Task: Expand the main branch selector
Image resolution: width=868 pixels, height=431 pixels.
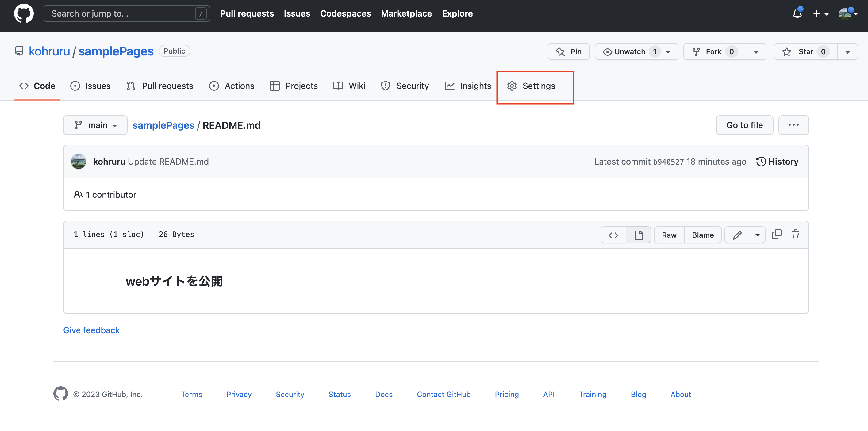Action: pyautogui.click(x=95, y=125)
